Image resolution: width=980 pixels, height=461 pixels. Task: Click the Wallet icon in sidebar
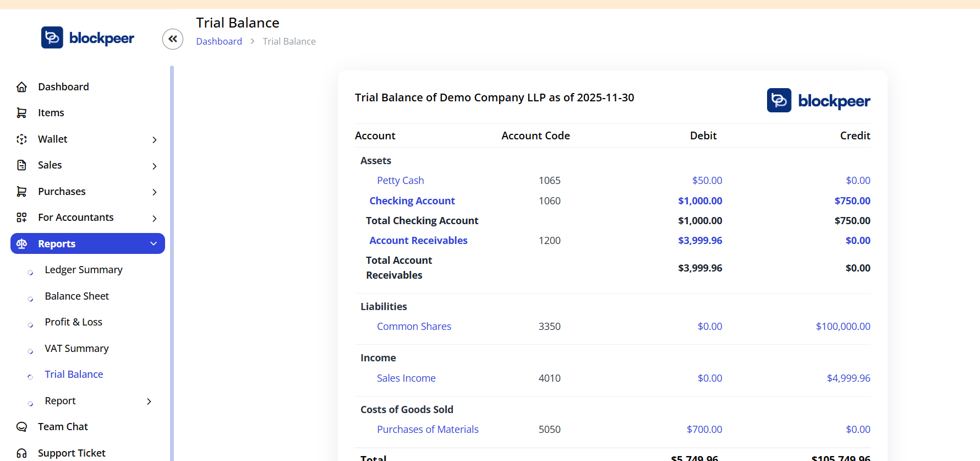(x=21, y=139)
